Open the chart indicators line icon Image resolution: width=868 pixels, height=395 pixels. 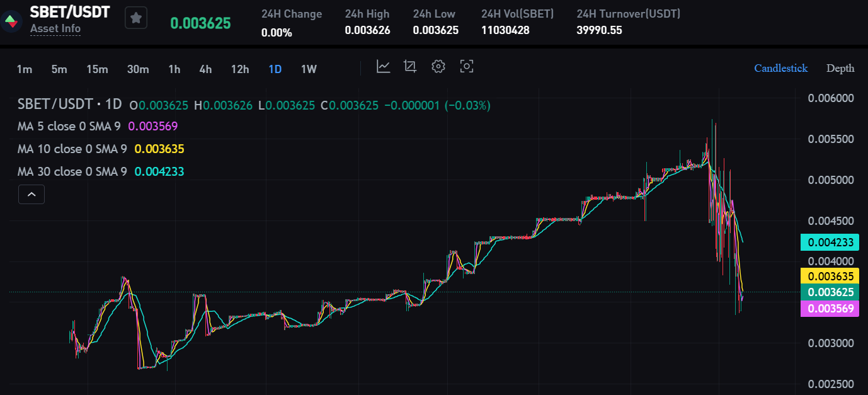click(384, 67)
